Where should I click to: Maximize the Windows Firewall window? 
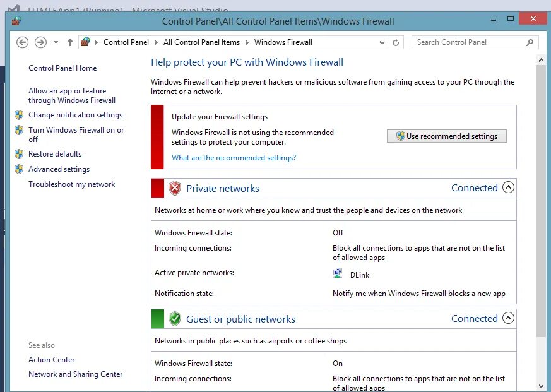[x=511, y=19]
